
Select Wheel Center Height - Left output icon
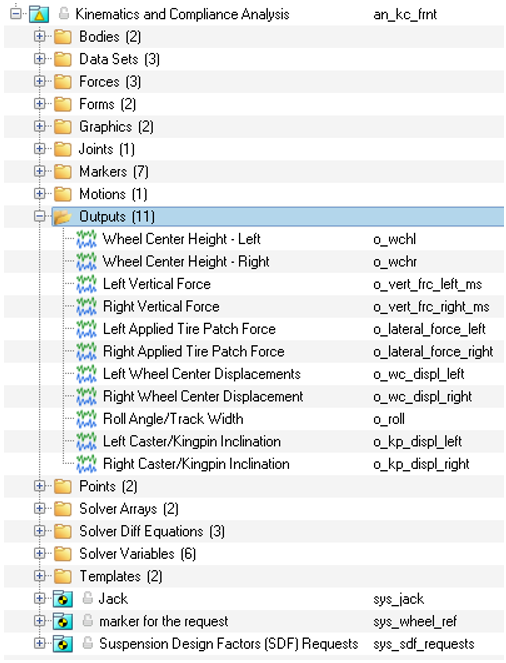coord(86,239)
